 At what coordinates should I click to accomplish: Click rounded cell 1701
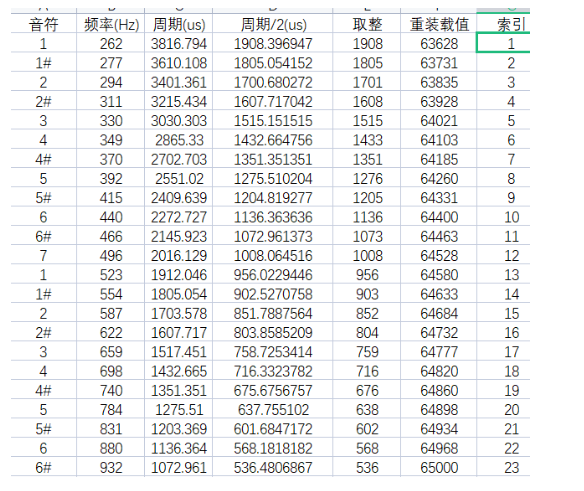(367, 82)
